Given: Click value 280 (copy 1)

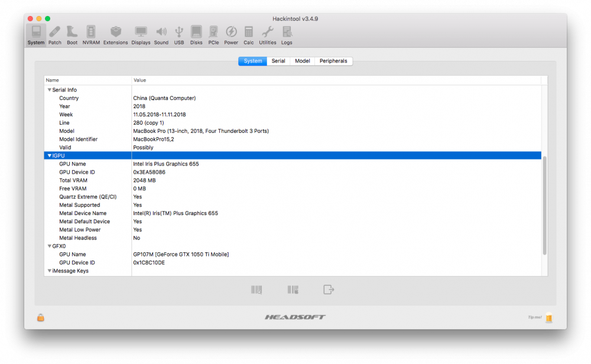Looking at the screenshot, I should tap(148, 123).
